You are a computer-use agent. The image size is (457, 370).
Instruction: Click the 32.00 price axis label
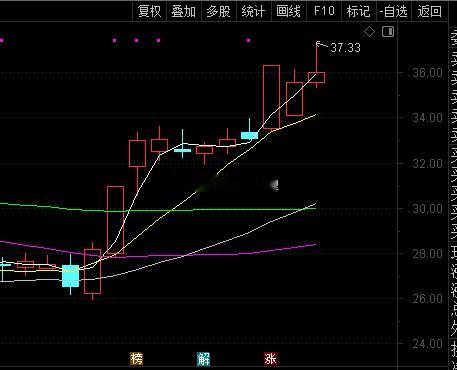(x=427, y=164)
